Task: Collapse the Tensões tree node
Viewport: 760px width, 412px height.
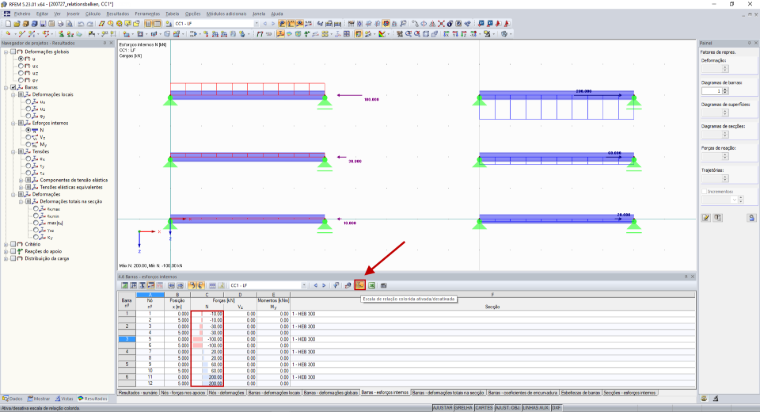Action: click(x=14, y=152)
